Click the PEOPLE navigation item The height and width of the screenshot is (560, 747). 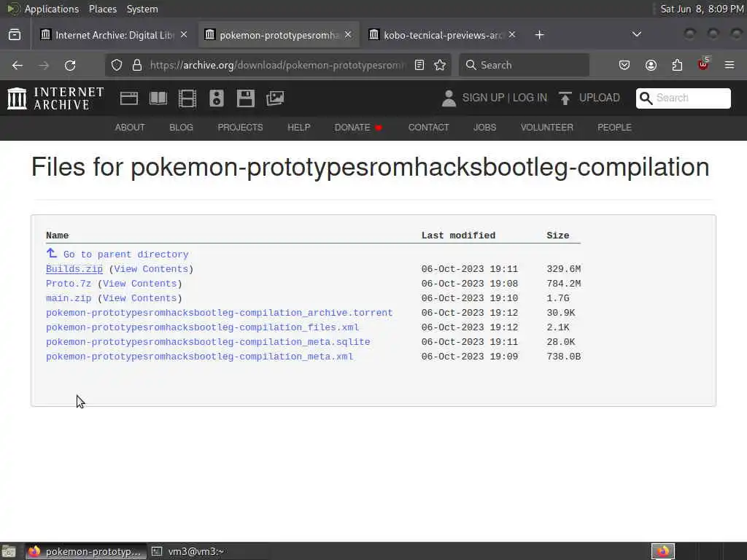pos(614,128)
